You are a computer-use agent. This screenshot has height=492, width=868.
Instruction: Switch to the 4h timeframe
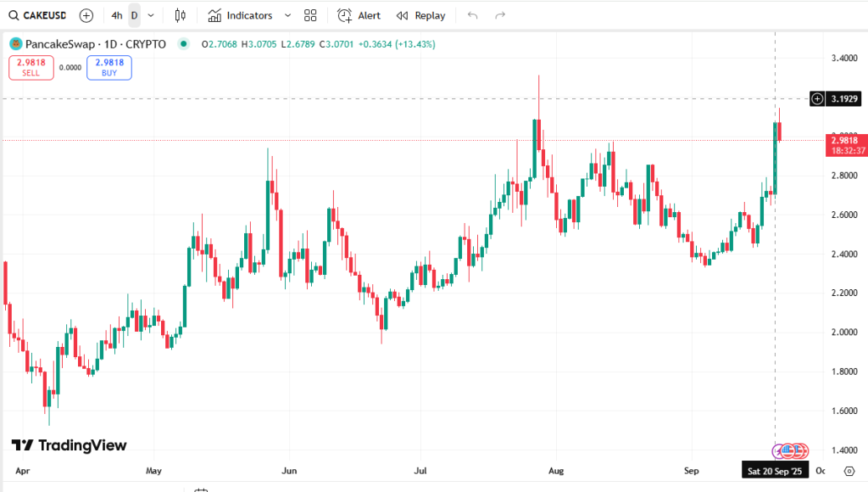pos(117,15)
